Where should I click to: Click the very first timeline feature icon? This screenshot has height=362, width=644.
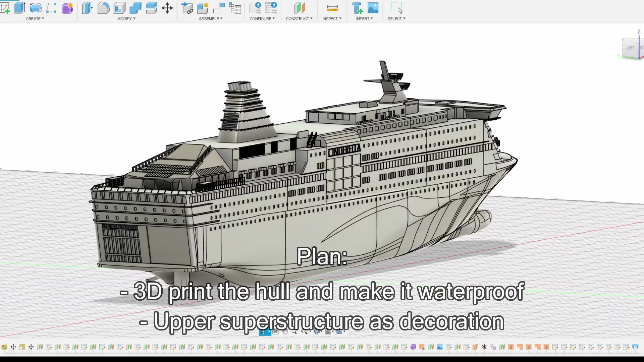point(4,347)
